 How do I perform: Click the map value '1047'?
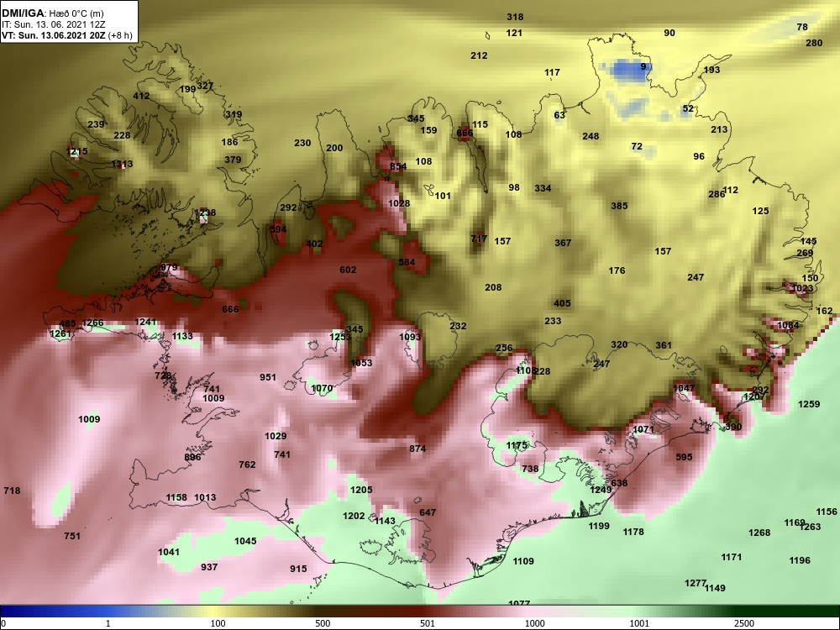(684, 388)
